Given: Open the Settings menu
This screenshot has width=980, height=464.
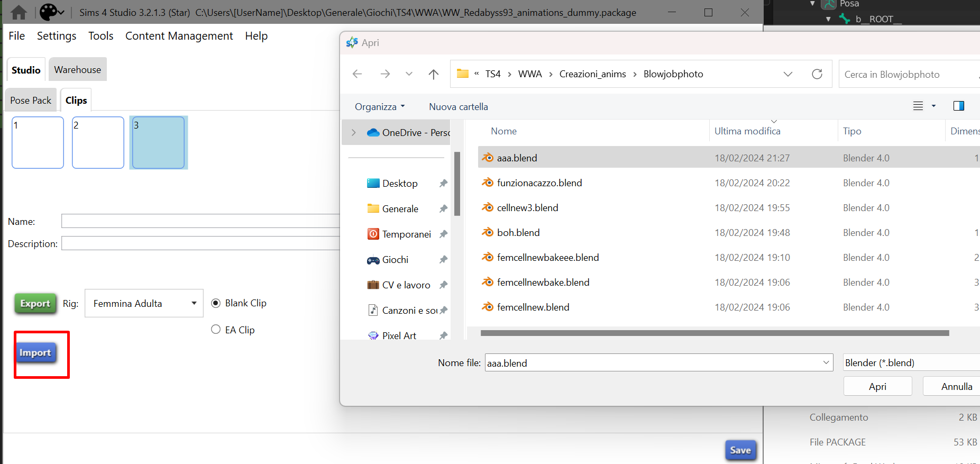Looking at the screenshot, I should pos(57,36).
